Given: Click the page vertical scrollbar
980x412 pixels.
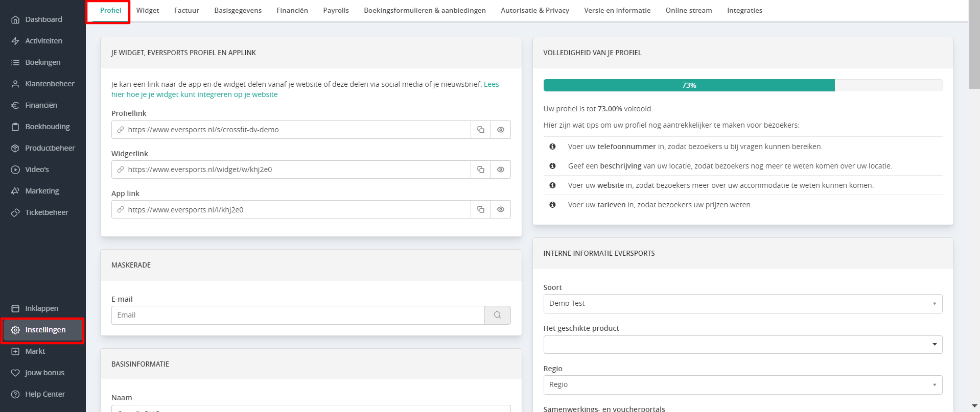Looking at the screenshot, I should click(974, 44).
